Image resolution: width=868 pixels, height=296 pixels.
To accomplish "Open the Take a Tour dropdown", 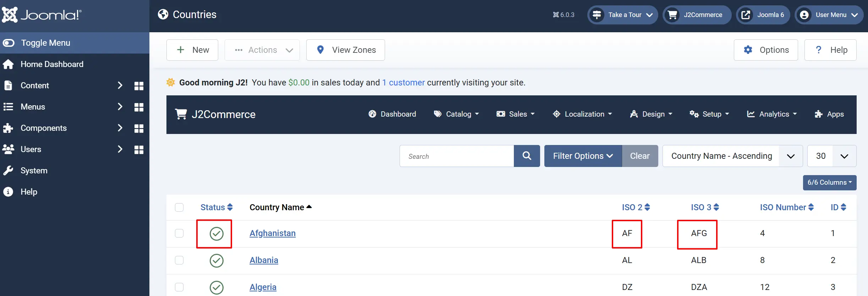I will [623, 15].
